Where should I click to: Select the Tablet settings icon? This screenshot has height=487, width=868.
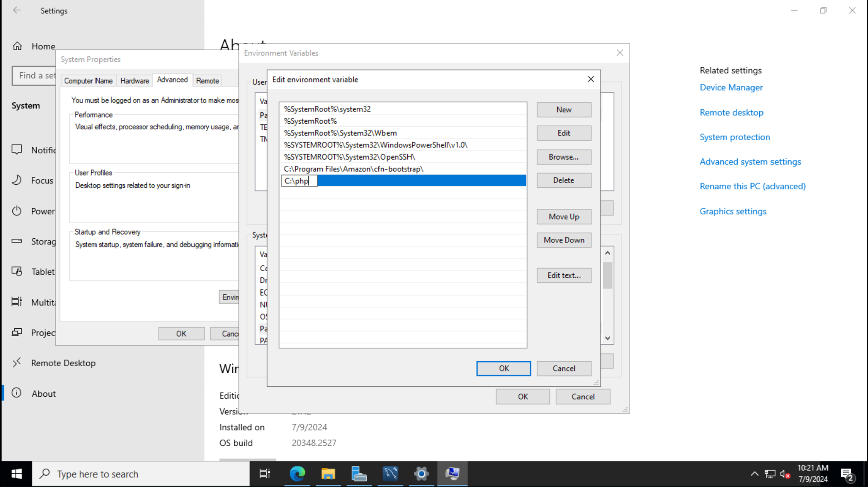[17, 271]
